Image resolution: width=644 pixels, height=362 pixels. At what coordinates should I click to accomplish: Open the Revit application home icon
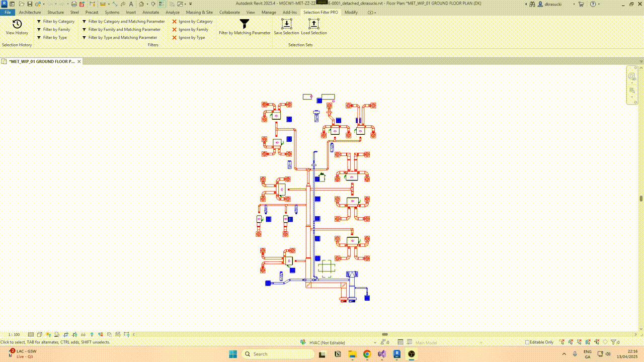[4, 4]
